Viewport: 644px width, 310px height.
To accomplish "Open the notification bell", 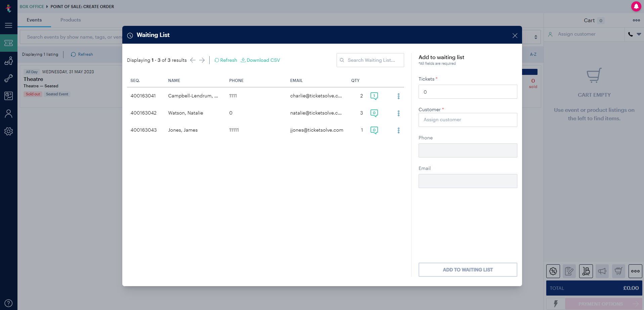I will 636,6.
